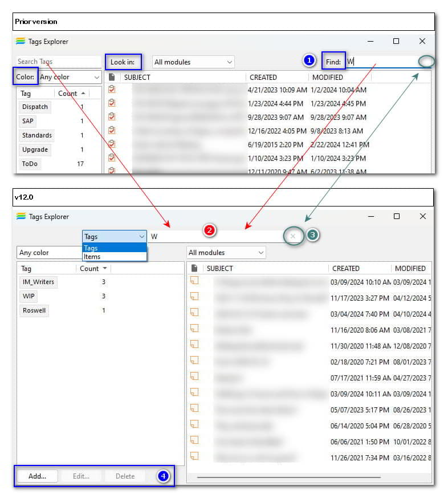Viewport: 448px width, 498px height.
Task: Click note icon of row created 11/26/2021 7:34 PM
Action: [x=194, y=456]
